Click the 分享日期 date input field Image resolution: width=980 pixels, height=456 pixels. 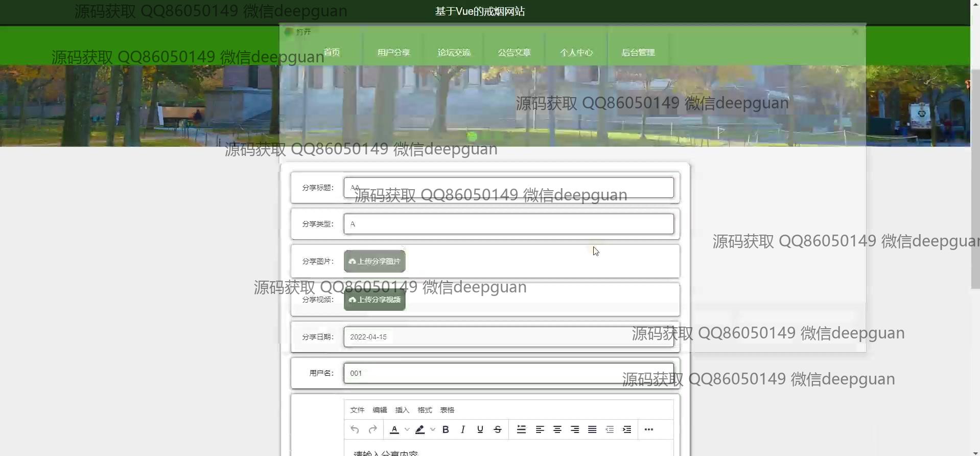tap(508, 337)
